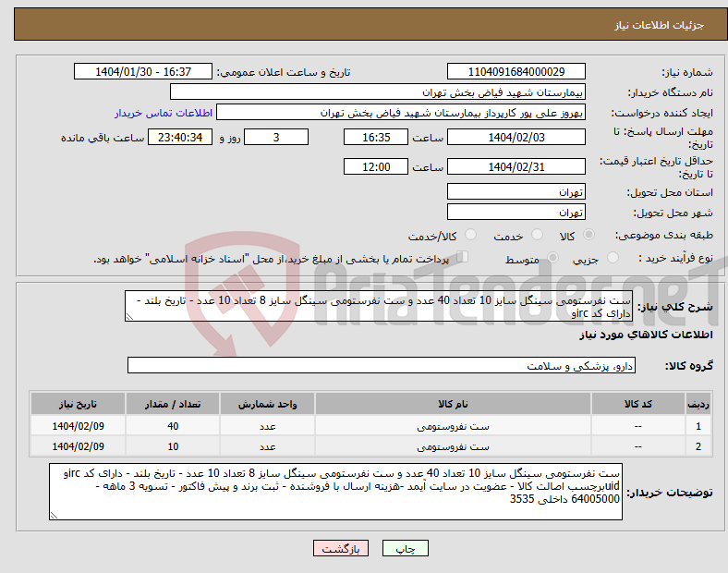
Task: Select the متوسط purchase type radio
Action: click(552, 257)
